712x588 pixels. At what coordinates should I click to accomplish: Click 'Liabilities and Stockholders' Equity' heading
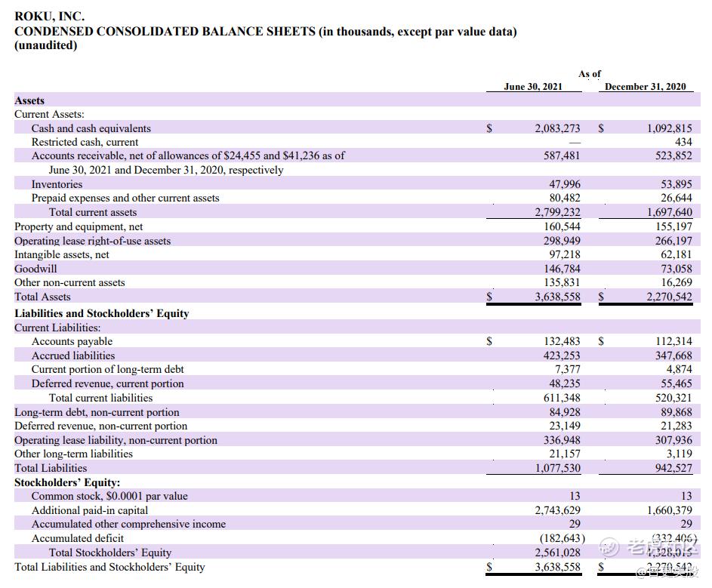tap(102, 313)
